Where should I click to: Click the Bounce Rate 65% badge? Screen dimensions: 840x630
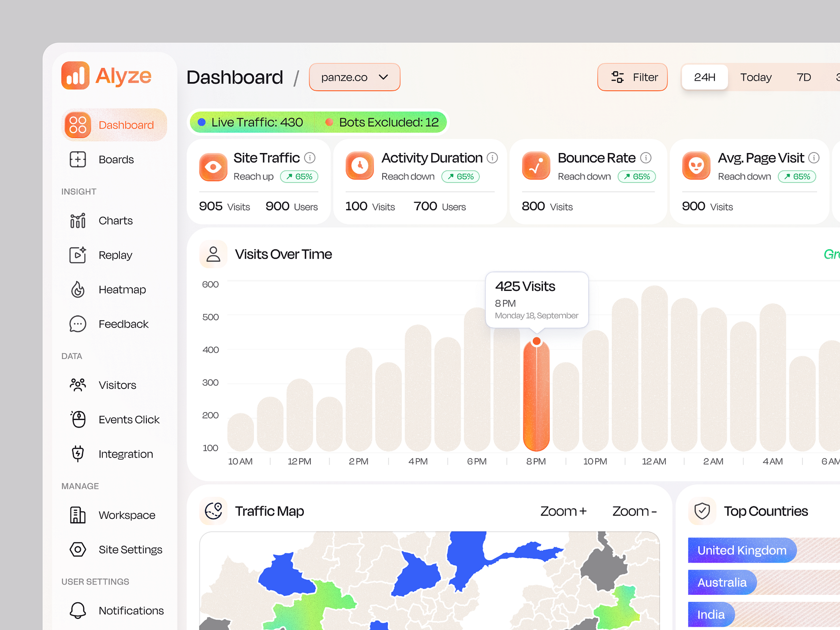click(x=637, y=176)
